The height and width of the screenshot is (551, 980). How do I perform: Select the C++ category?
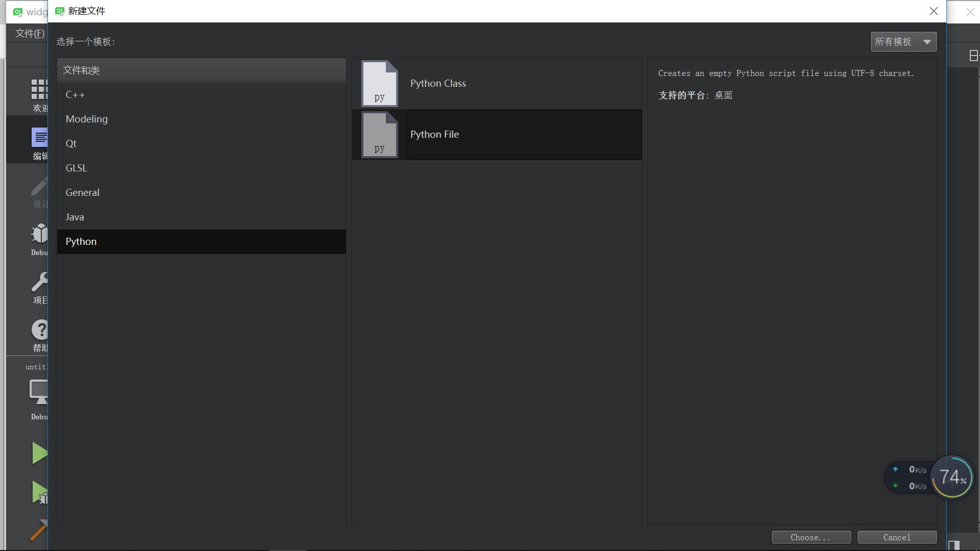[75, 95]
